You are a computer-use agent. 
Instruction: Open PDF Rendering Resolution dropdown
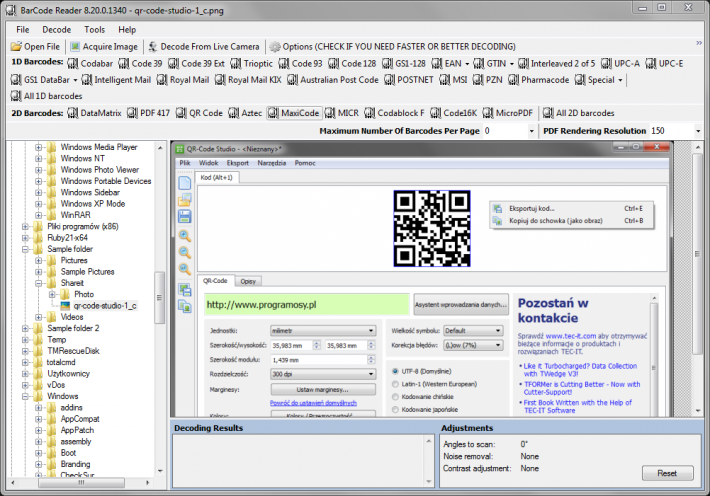coord(698,131)
